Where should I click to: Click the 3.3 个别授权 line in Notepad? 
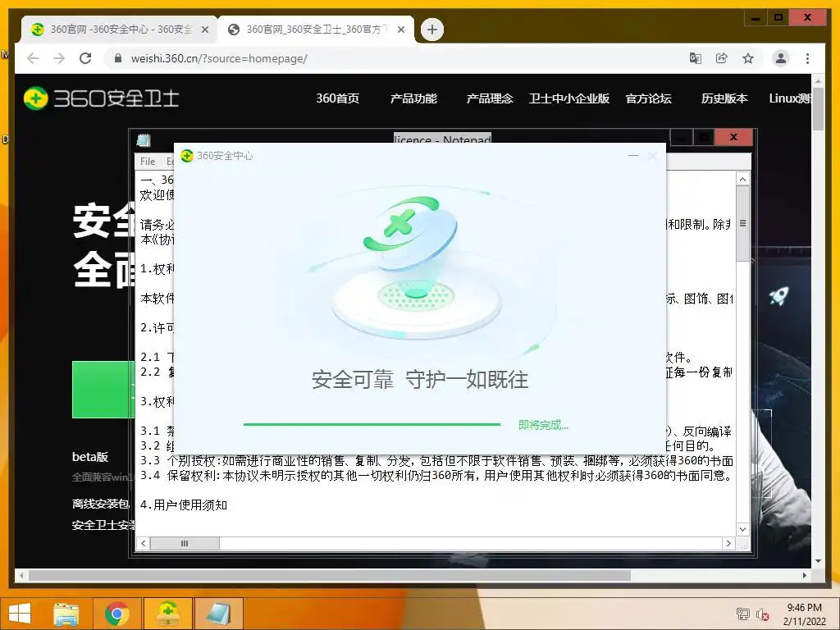tap(436, 460)
